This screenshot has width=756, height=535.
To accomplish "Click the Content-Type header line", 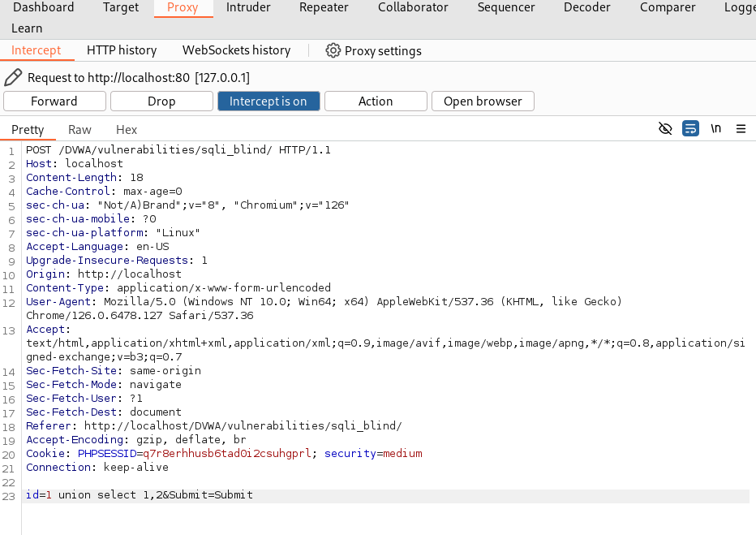I will (178, 288).
